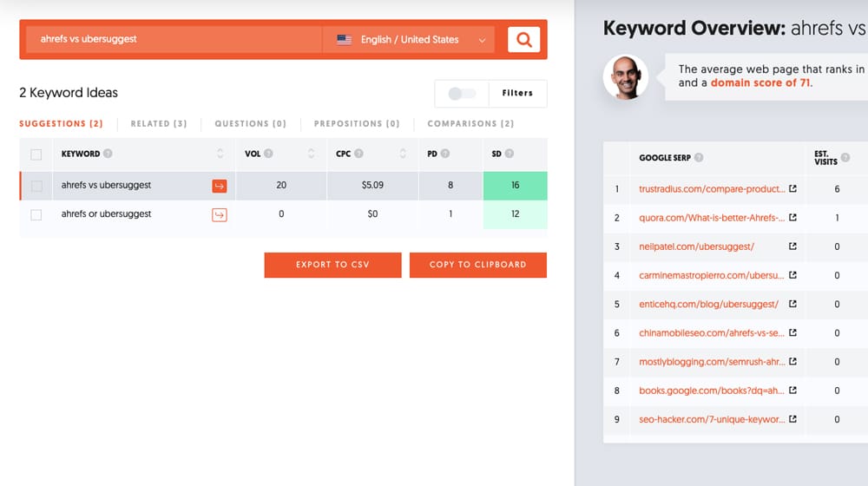The height and width of the screenshot is (486, 868).
Task: Open external link icon for neilpatel.com result
Action: pyautogui.click(x=792, y=246)
